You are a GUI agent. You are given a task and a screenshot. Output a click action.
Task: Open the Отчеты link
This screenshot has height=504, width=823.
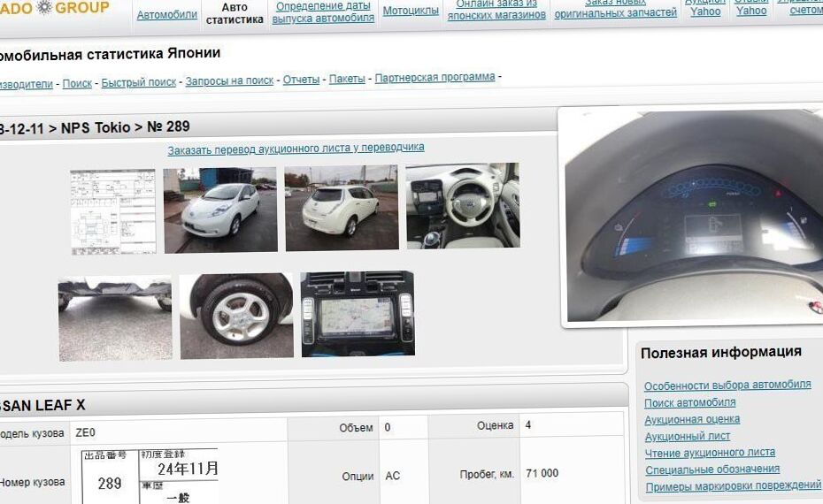301,80
